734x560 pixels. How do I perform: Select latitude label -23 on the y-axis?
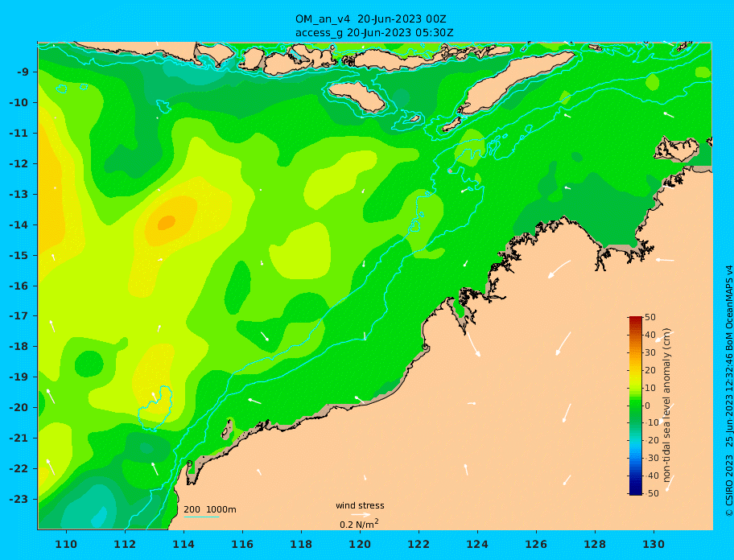(21, 499)
